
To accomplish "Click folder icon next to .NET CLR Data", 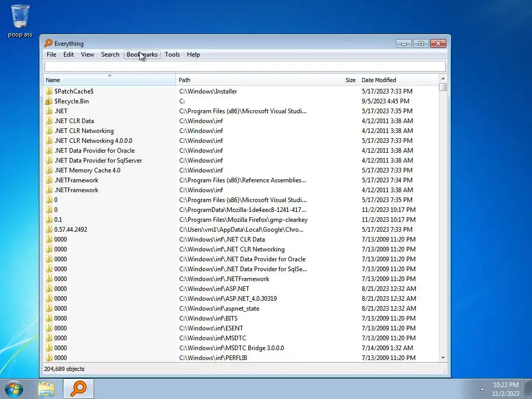I will click(49, 121).
